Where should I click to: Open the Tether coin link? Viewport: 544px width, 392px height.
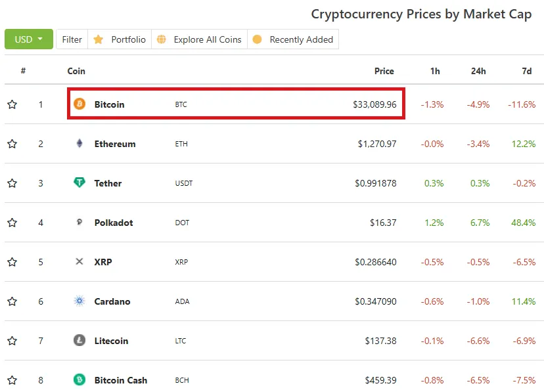pos(108,183)
